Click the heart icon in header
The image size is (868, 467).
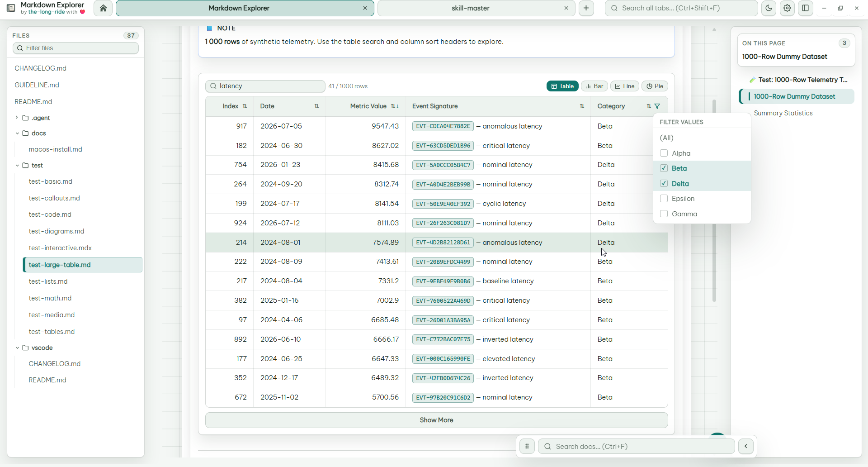tap(82, 12)
